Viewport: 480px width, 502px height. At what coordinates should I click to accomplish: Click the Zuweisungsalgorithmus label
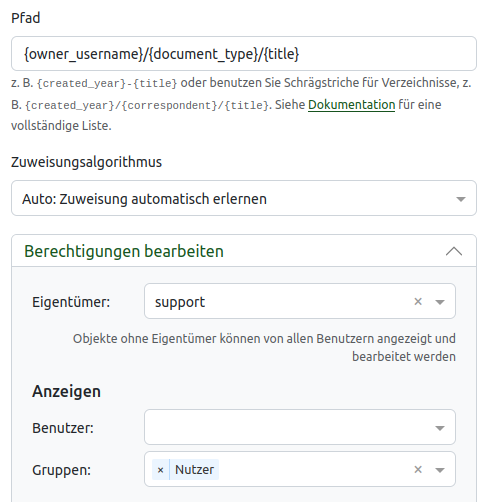click(86, 162)
